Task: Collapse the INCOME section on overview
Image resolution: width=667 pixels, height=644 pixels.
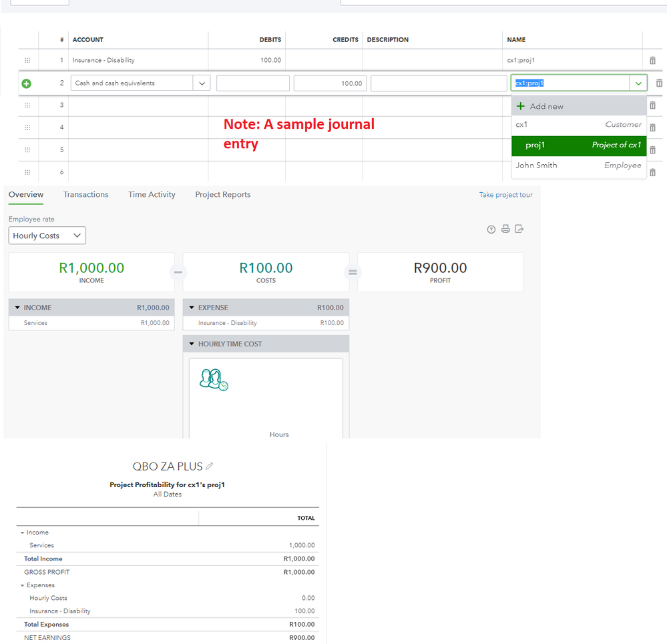Action: (x=17, y=308)
